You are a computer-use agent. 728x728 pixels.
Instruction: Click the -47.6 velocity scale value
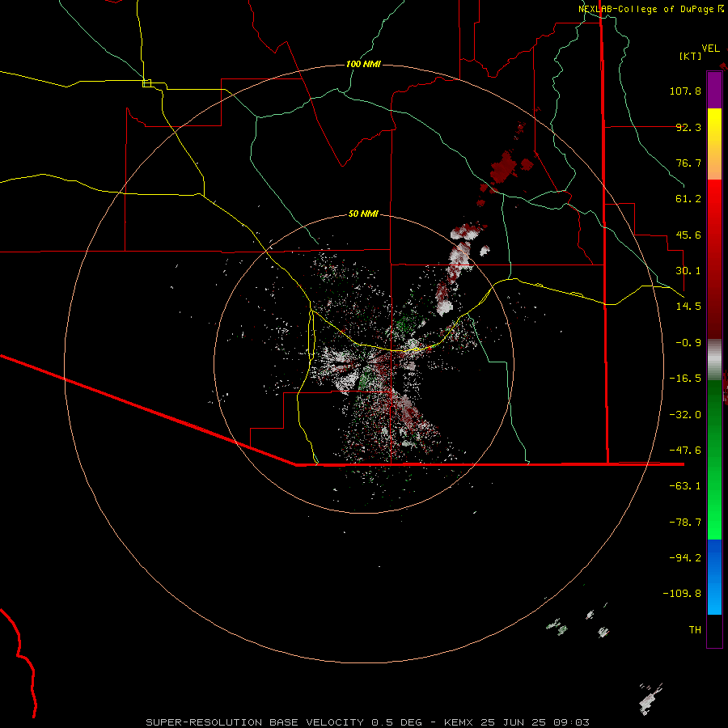tap(685, 451)
